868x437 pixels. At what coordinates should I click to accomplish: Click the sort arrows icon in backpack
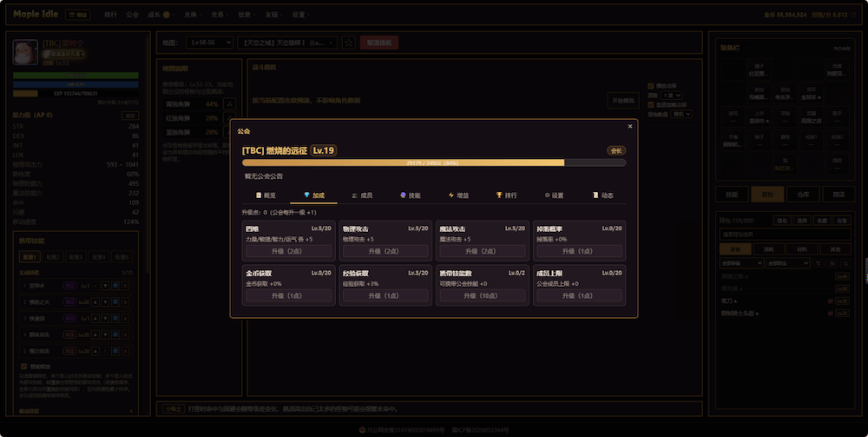click(845, 263)
